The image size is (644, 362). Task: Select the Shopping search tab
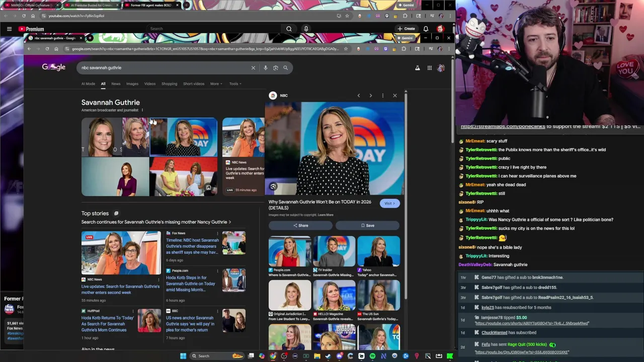pyautogui.click(x=169, y=84)
